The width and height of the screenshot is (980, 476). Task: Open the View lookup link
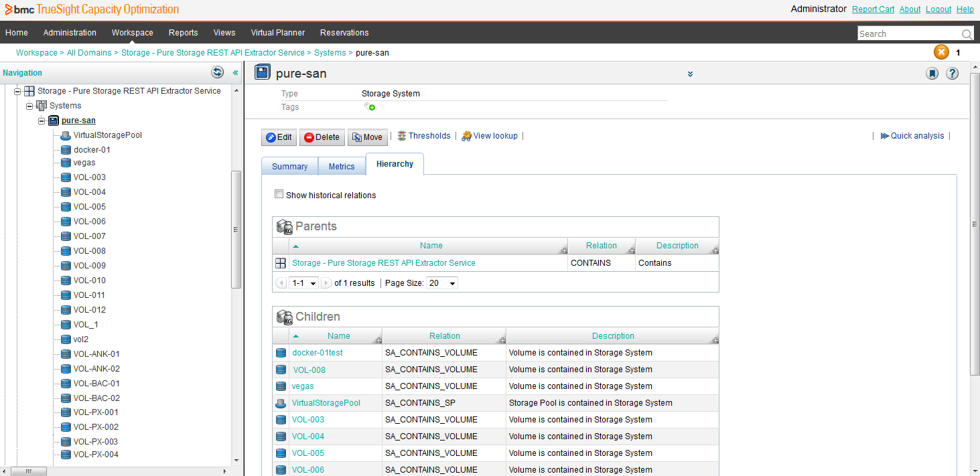click(490, 136)
